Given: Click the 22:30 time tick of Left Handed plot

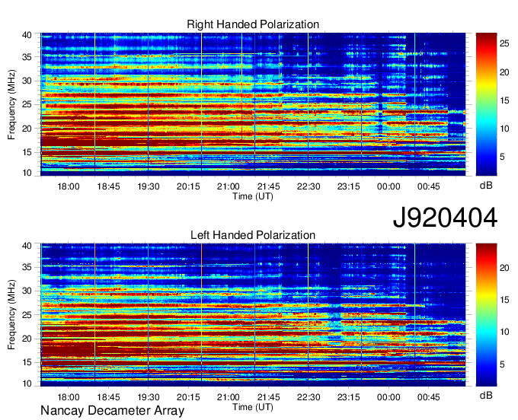Looking at the screenshot, I should click(309, 397).
